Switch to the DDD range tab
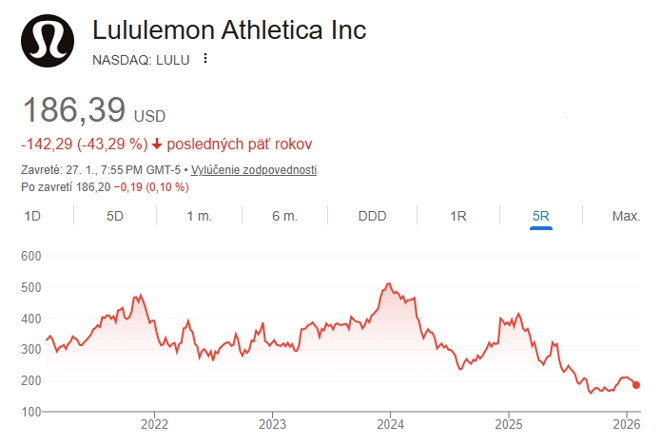The height and width of the screenshot is (445, 660). tap(372, 216)
